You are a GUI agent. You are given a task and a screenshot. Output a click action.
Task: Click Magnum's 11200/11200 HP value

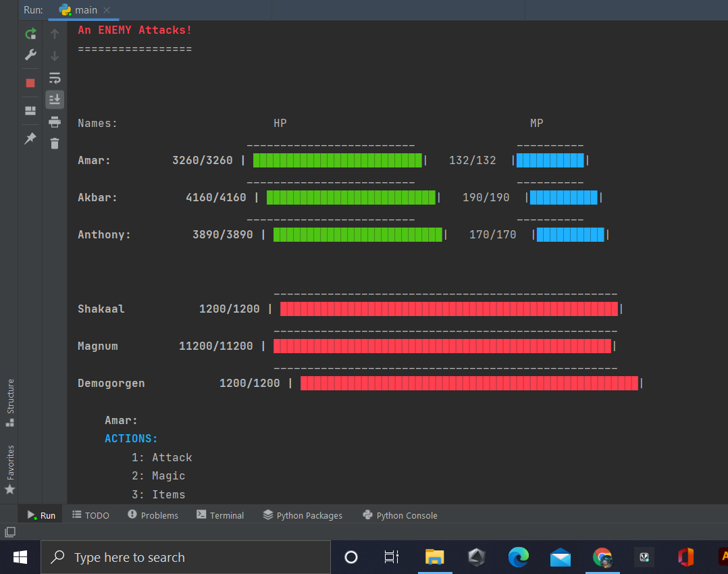[216, 346]
